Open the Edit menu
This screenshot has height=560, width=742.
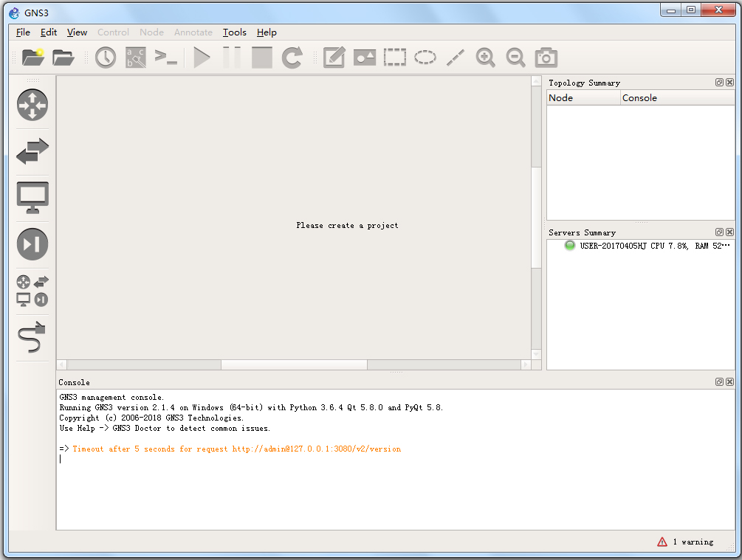click(x=49, y=32)
